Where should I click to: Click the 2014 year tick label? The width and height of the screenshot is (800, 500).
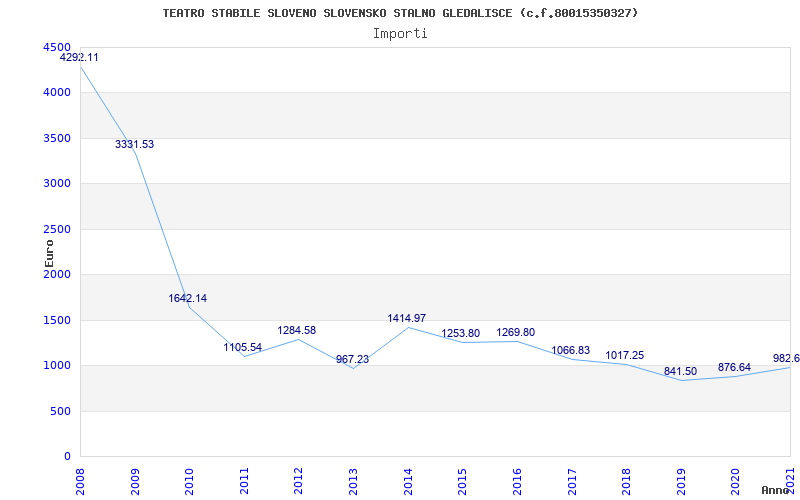[408, 481]
